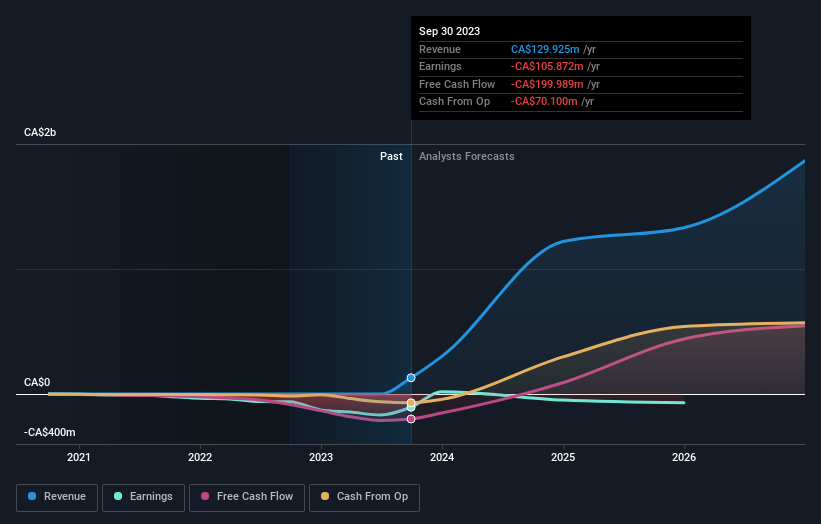
Task: Click the teal dot in Earnings legend
Action: [x=118, y=496]
